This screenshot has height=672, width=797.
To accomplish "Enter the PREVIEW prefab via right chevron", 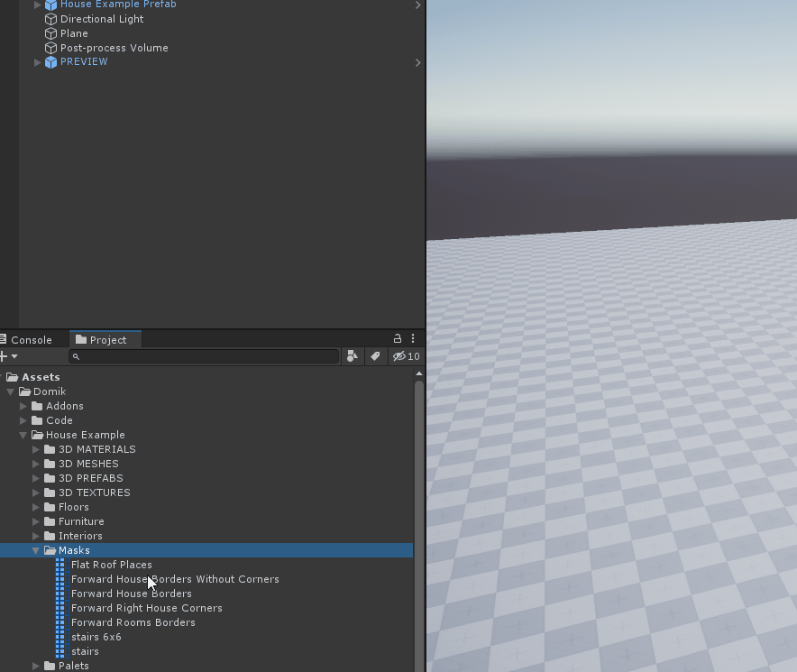I will pos(417,62).
